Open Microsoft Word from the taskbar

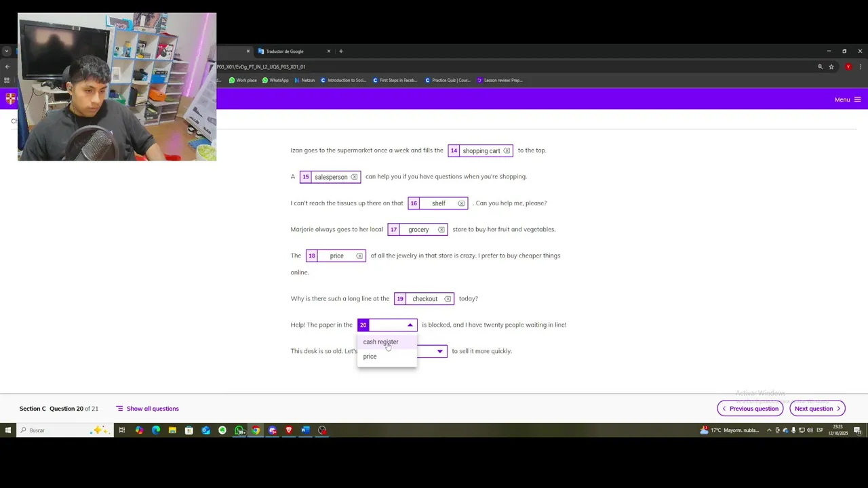coord(305,430)
